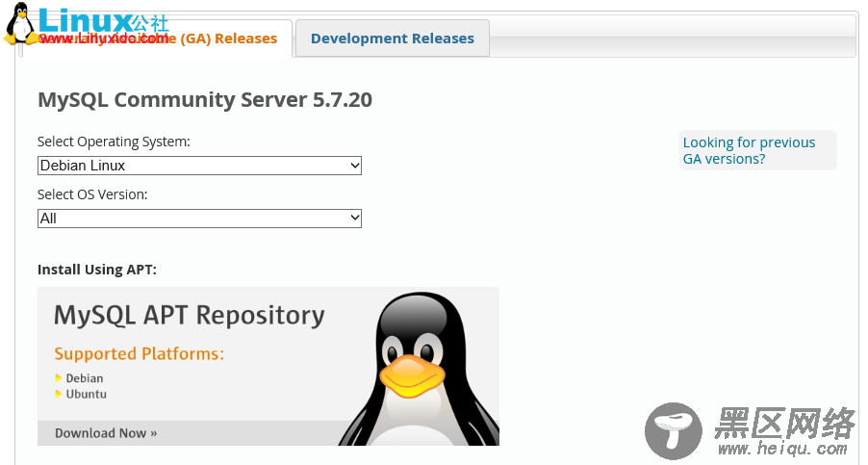Click the Select Operating System label
868x465 pixels.
[x=114, y=142]
